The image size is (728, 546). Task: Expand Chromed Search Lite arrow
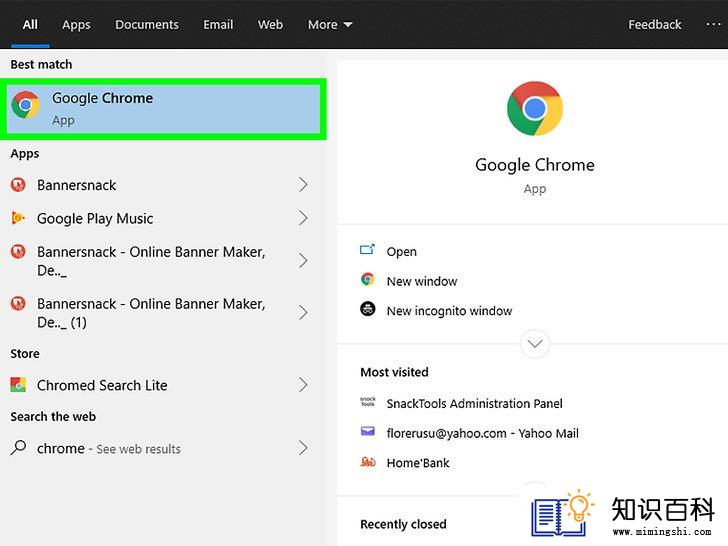point(303,384)
